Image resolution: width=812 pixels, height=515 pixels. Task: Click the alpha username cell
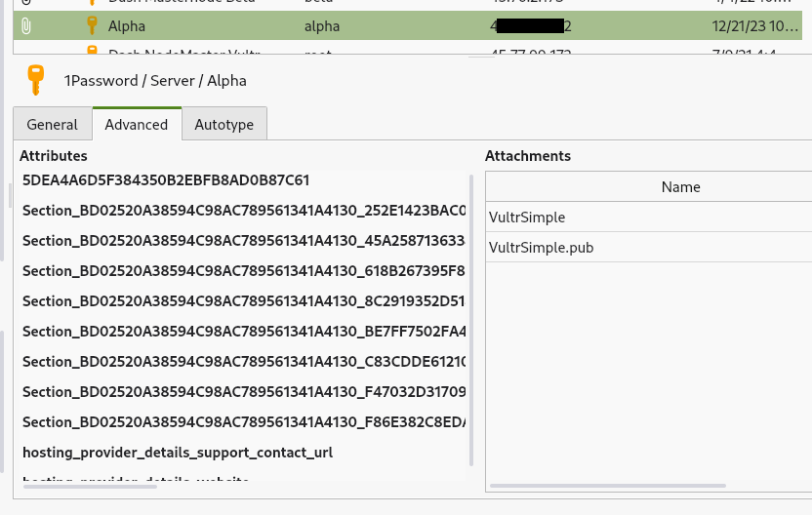322,26
